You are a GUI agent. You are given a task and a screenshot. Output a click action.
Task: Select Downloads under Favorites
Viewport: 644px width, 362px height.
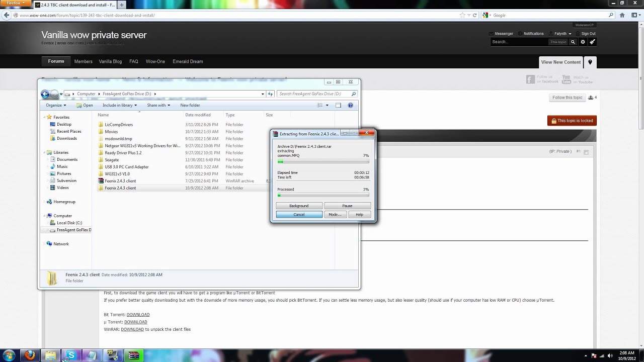point(66,138)
